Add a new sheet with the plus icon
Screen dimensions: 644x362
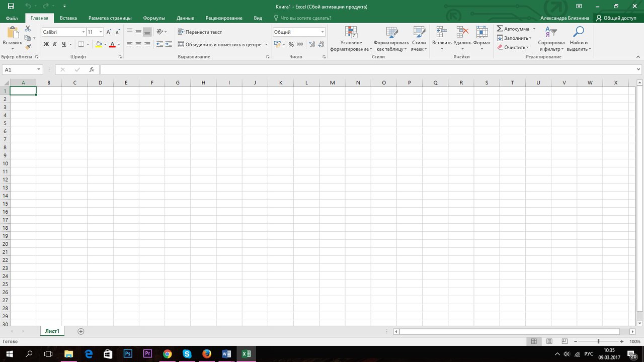pyautogui.click(x=80, y=331)
